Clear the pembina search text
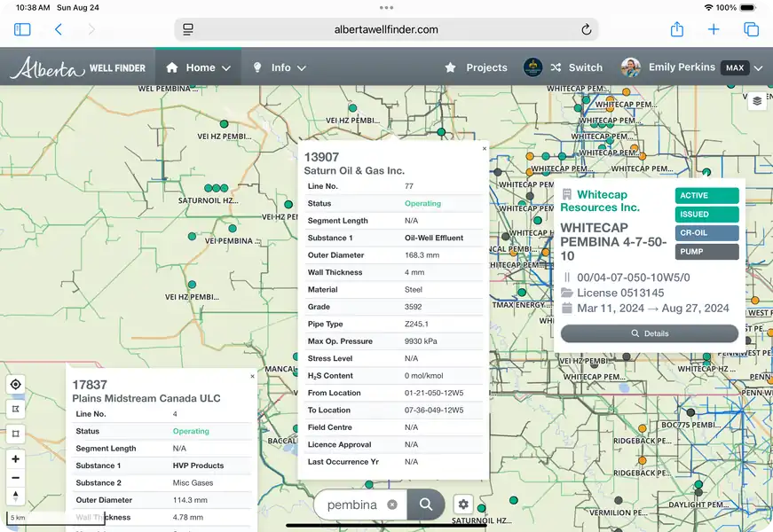 pos(392,505)
